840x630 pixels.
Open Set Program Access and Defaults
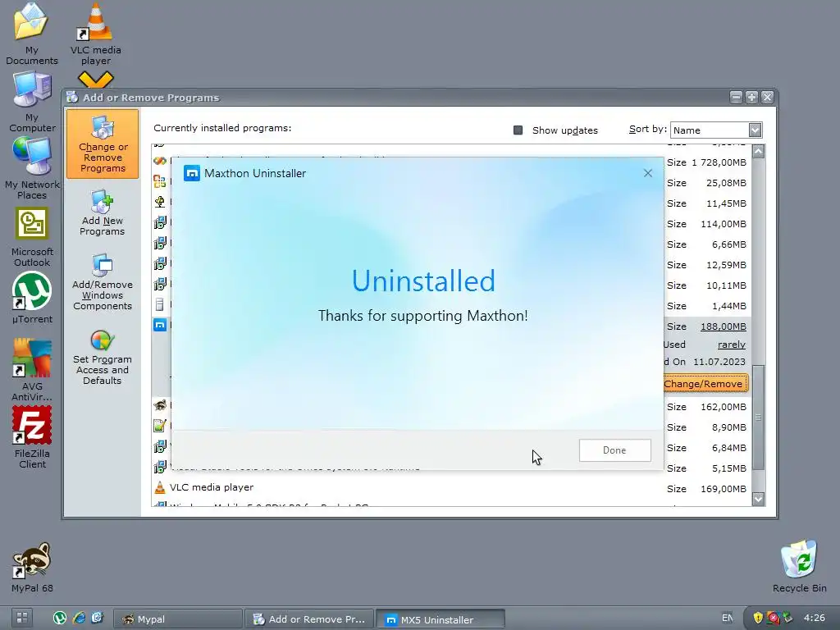pos(103,358)
